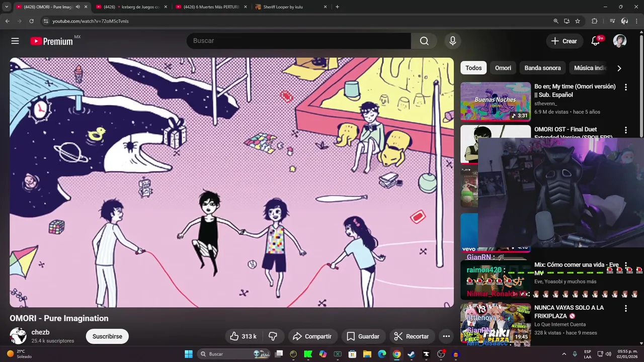Viewport: 644px width, 362px height.
Task: Go back in browser history
Action: [x=7, y=21]
